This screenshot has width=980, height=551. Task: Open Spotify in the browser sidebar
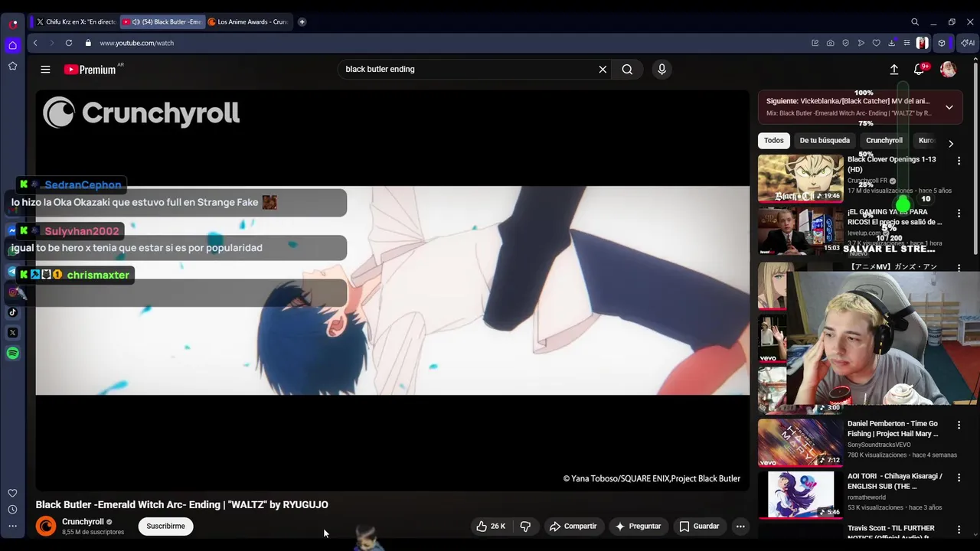12,354
